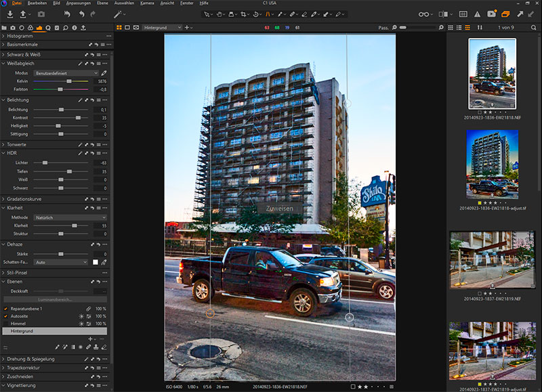The width and height of the screenshot is (542, 392).
Task: Click the Dehaze shadow color swatch
Action: click(96, 263)
